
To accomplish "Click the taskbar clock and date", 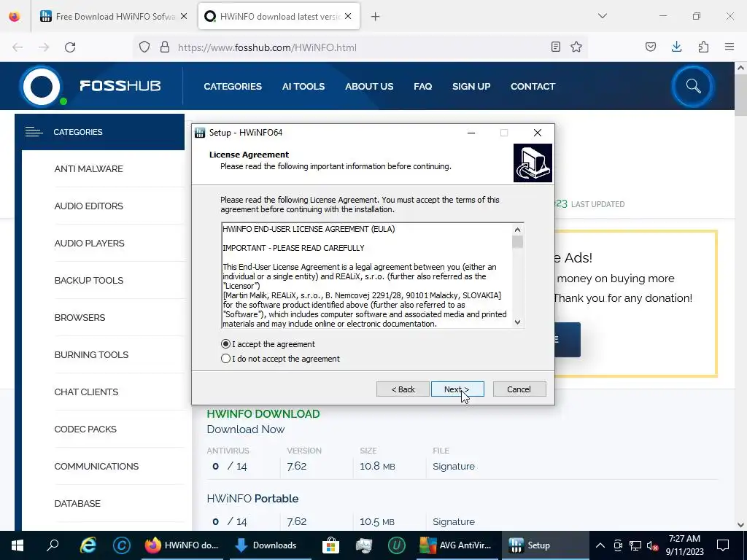I will coord(684,545).
